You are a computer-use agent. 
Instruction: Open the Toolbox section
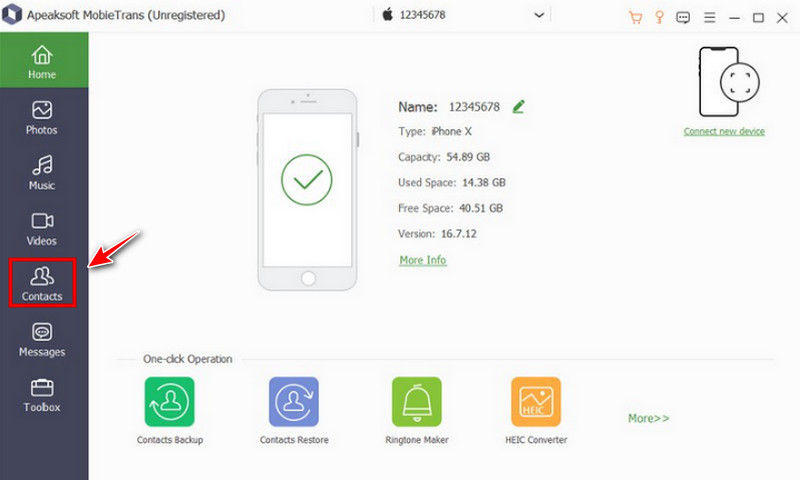(x=42, y=395)
